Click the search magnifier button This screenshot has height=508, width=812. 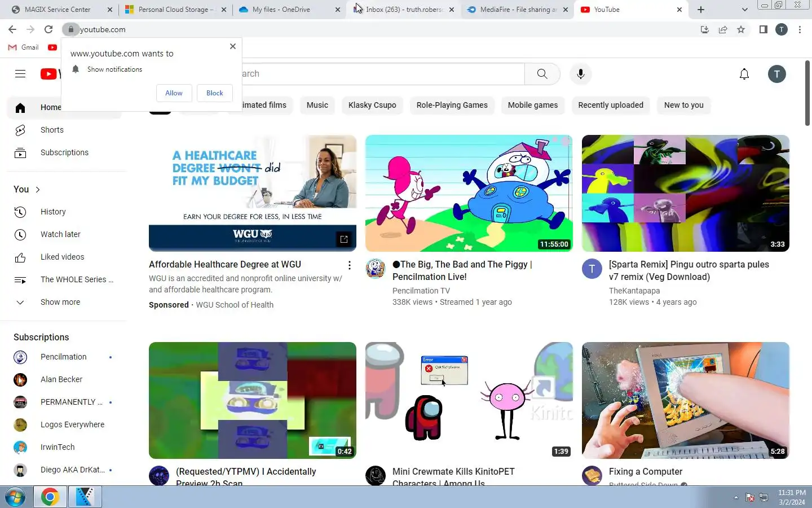click(x=542, y=74)
